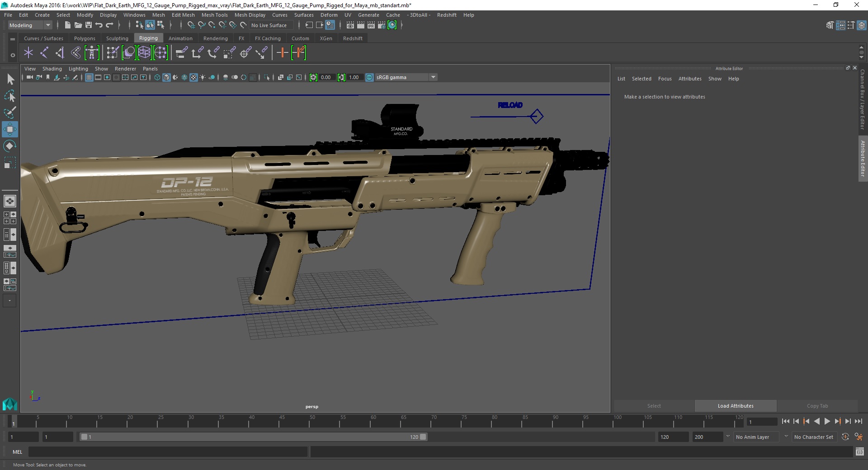Open the No Live Surface field

click(272, 25)
